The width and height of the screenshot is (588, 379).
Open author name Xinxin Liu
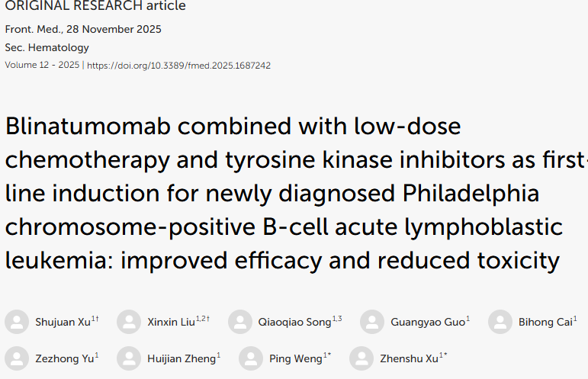[x=171, y=323]
